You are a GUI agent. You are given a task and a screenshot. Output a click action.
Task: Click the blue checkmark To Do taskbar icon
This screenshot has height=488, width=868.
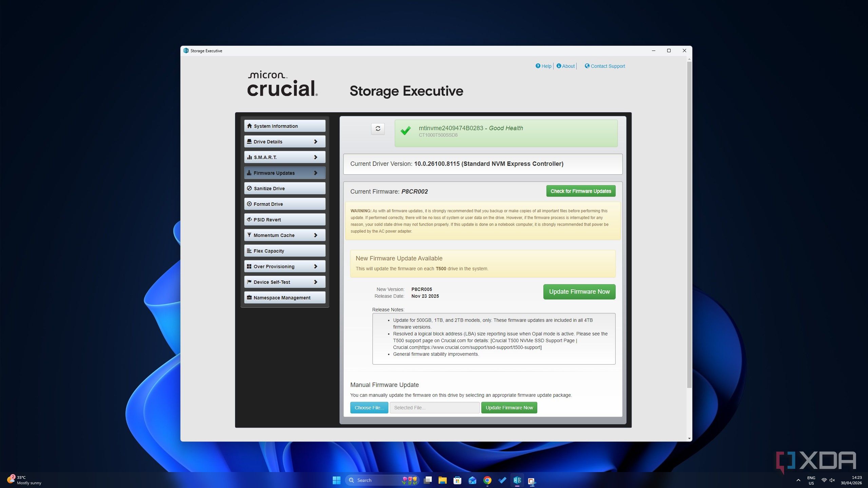[502, 480]
